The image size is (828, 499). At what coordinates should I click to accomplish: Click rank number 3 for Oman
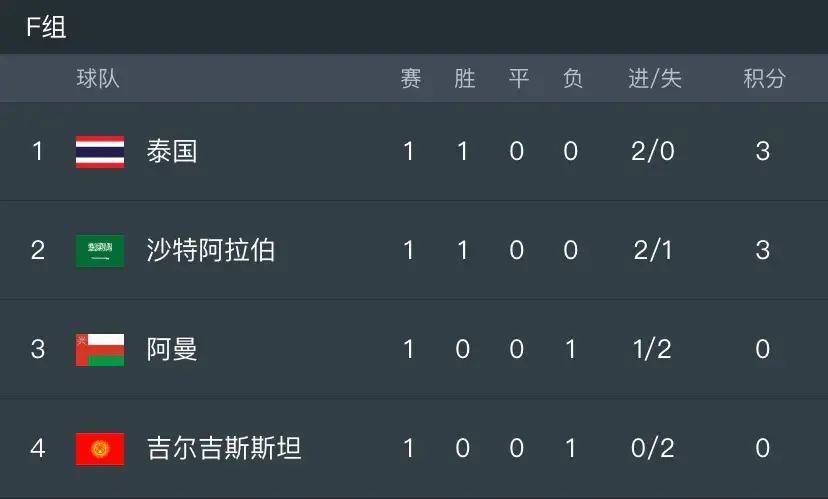pyautogui.click(x=38, y=349)
